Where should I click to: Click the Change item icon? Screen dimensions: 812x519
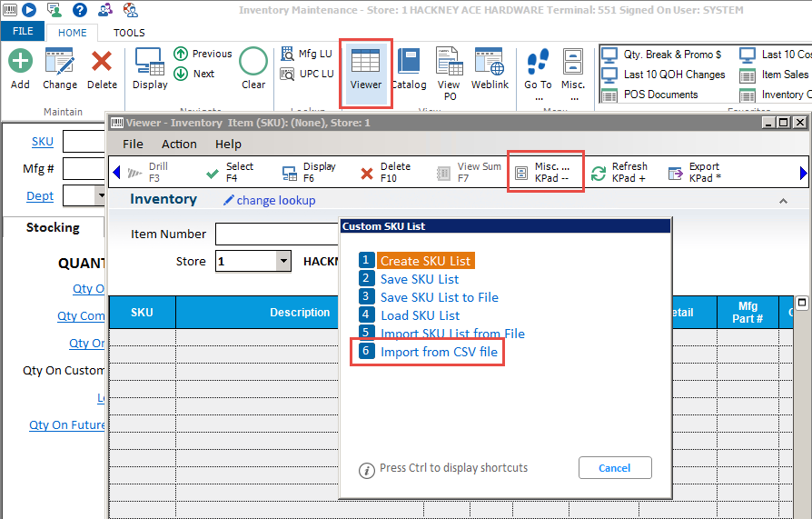60,62
